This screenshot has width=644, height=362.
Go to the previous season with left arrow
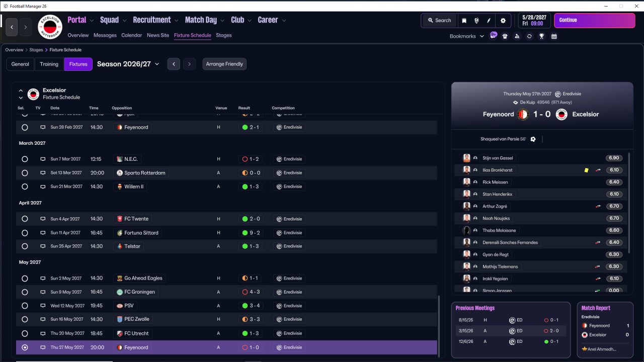[174, 64]
